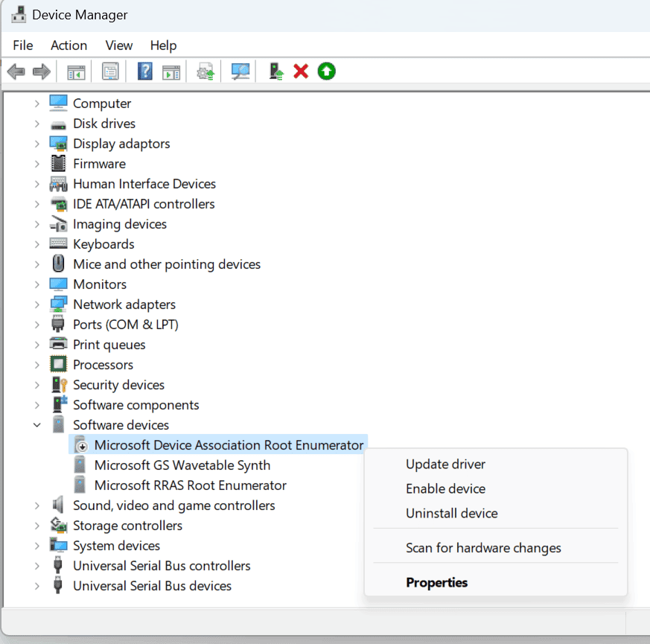Click the red X uninstall device icon
650x644 pixels.
pyautogui.click(x=301, y=71)
